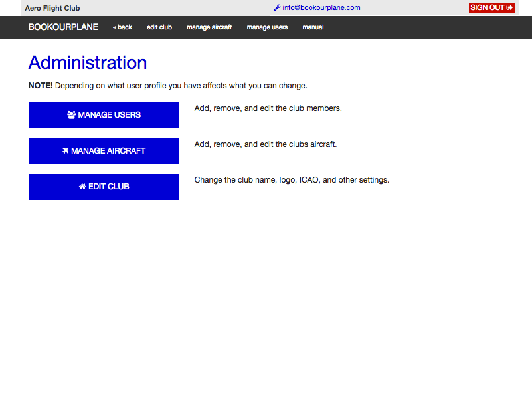532x418 pixels.
Task: Open the info@bookourplane.com email link
Action: [321, 7]
